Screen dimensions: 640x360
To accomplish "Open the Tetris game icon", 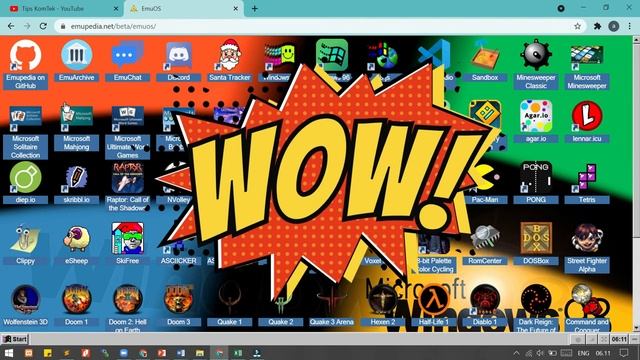I will pos(587,183).
